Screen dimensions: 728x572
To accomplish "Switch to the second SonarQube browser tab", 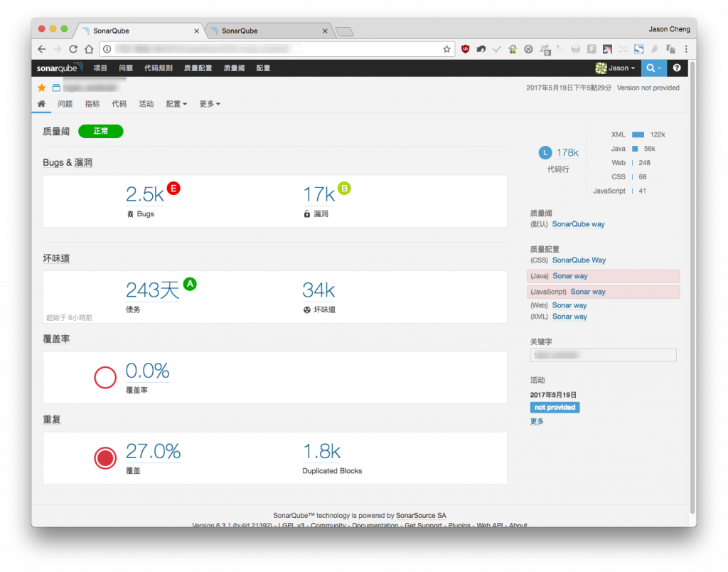I will coord(268,31).
